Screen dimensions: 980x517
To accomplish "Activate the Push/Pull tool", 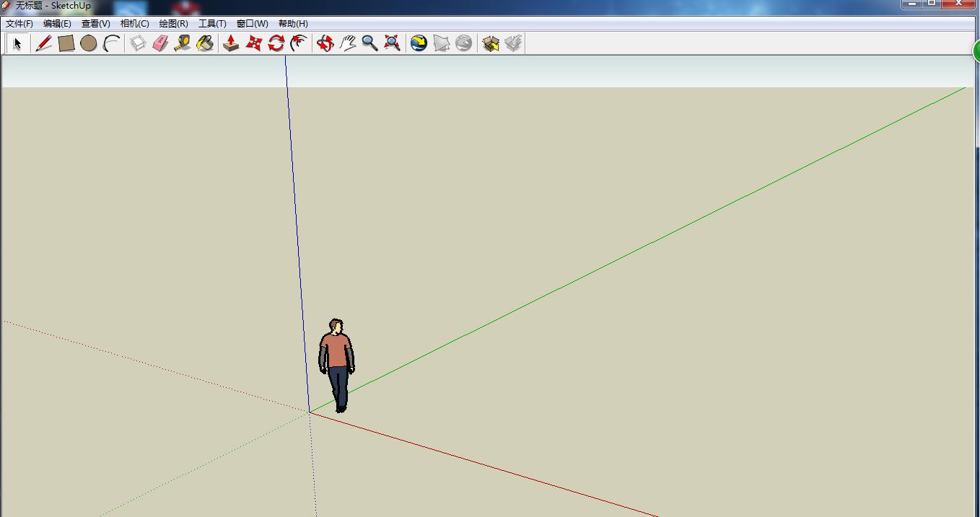I will [x=231, y=44].
